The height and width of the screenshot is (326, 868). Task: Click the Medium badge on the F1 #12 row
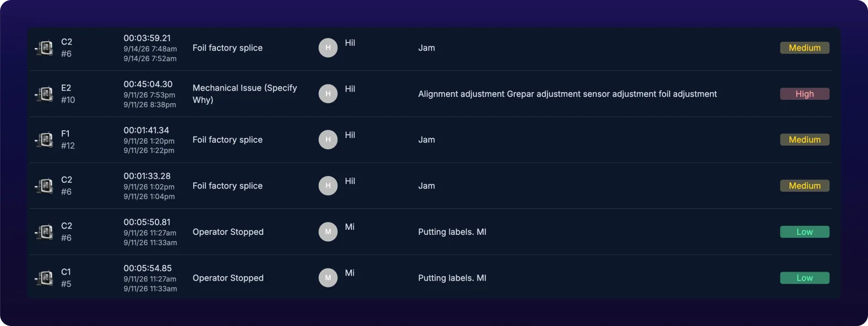point(805,140)
